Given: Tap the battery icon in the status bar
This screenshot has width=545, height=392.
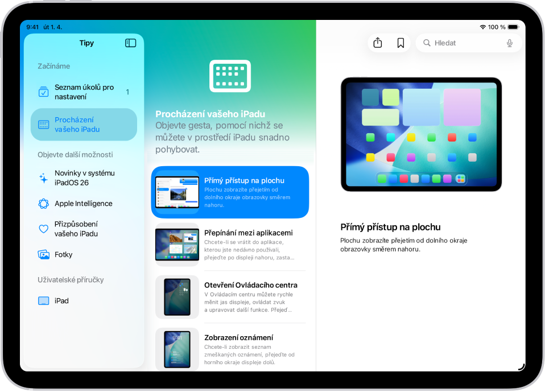Looking at the screenshot, I should point(513,27).
